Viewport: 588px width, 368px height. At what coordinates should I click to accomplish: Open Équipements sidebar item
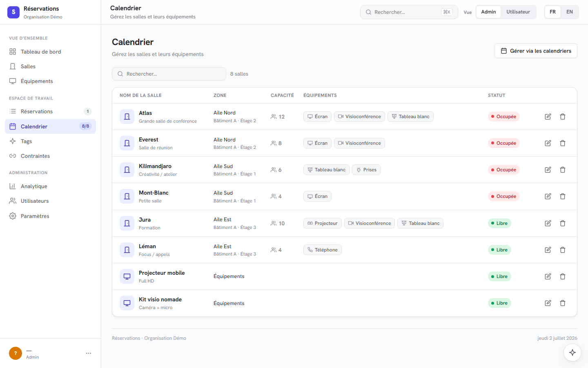pyautogui.click(x=50, y=81)
